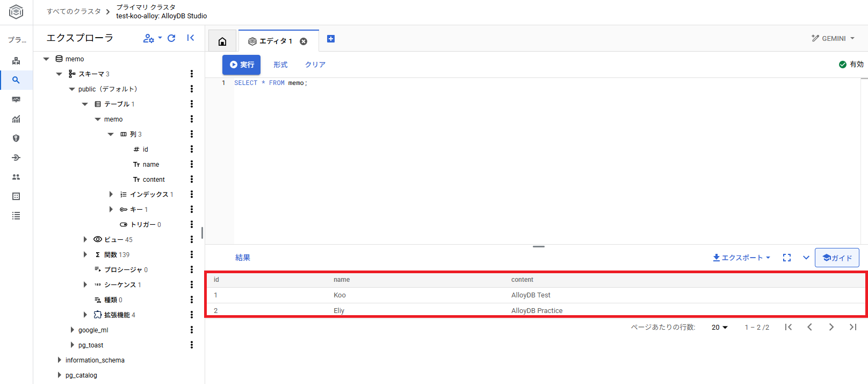Viewport: 868px width, 384px height.
Task: Select the AlloyDB Studio magnifier icon in sidebar
Action: point(16,80)
